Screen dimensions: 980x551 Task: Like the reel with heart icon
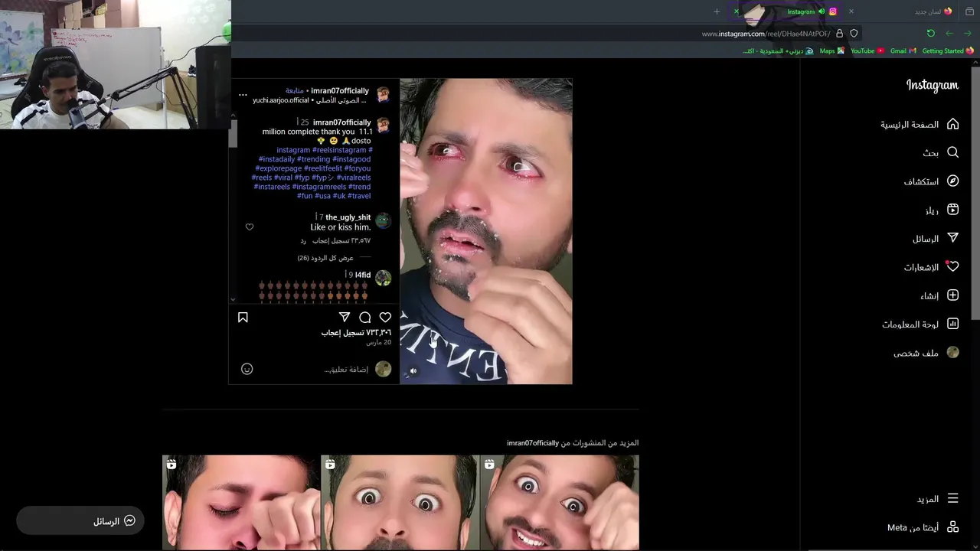tap(385, 317)
